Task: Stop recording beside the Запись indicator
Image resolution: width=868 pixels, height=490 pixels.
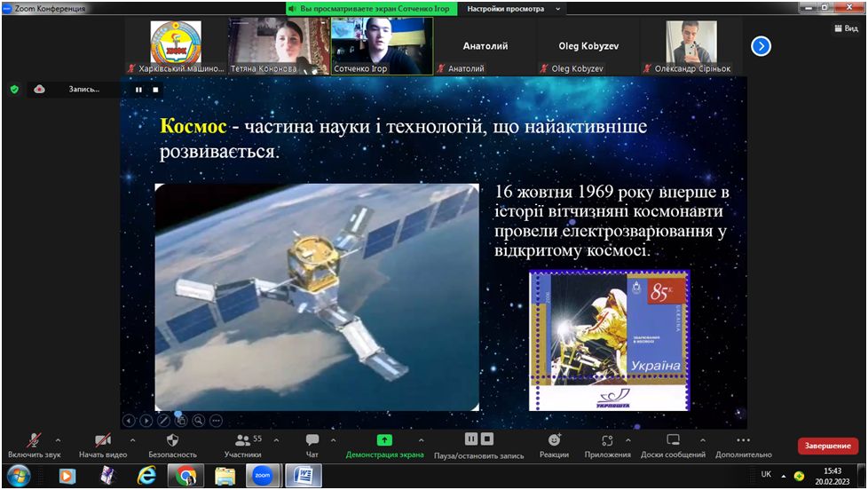Action: (155, 90)
